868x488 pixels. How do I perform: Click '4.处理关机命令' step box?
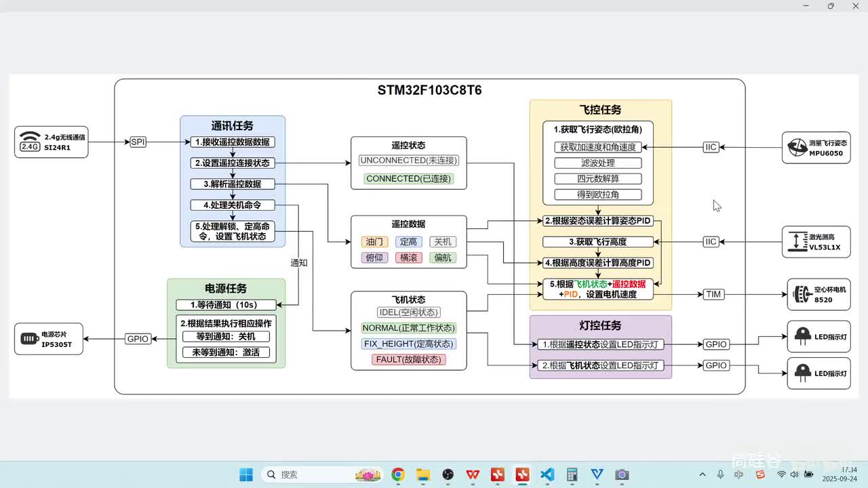[233, 205]
